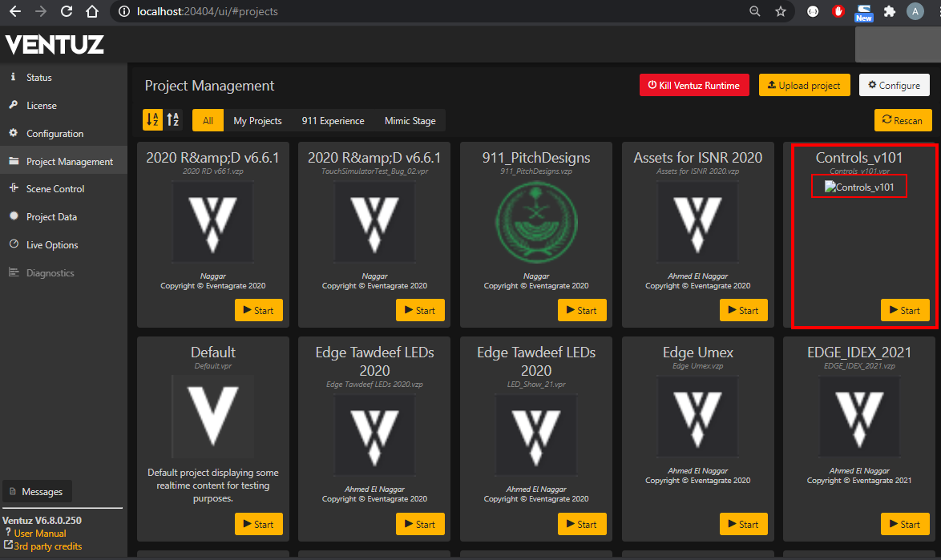
Task: Bookmark page with browser star icon
Action: click(780, 12)
